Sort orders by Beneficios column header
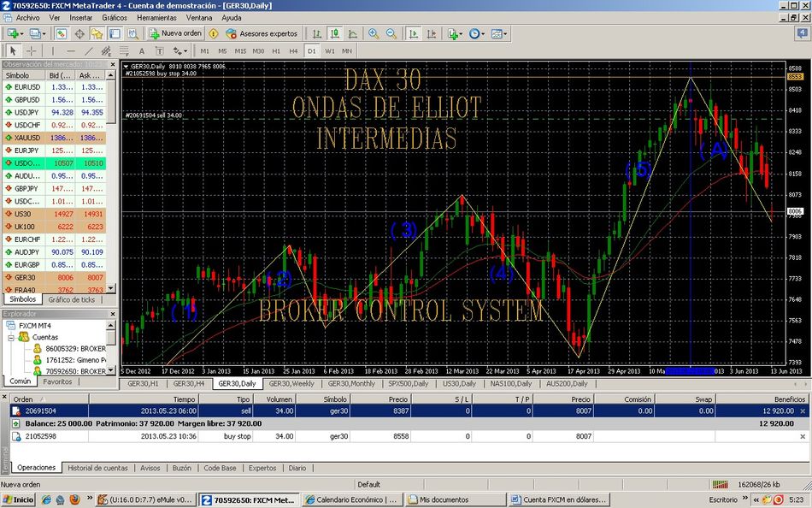 (x=762, y=399)
